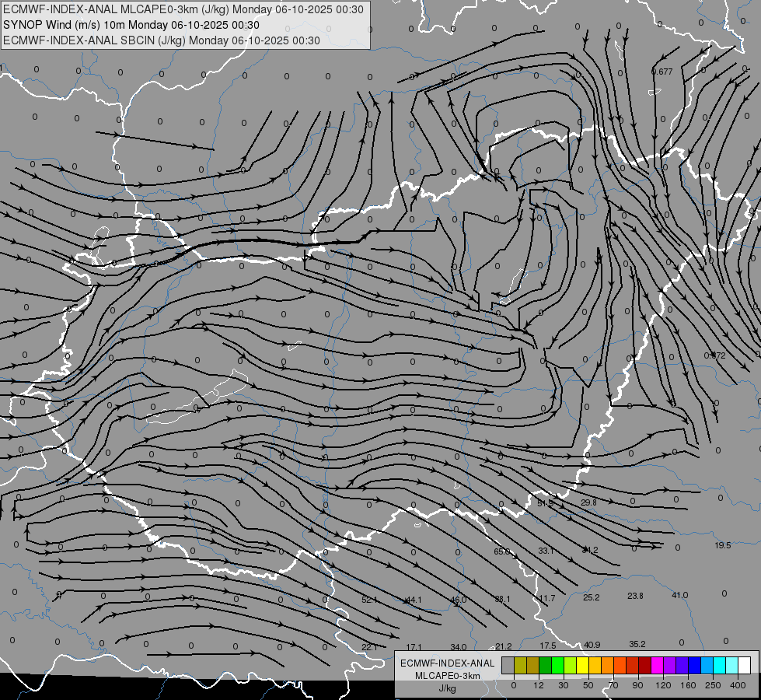
Task: Pick the bright green legend swatch
Action: tap(557, 665)
